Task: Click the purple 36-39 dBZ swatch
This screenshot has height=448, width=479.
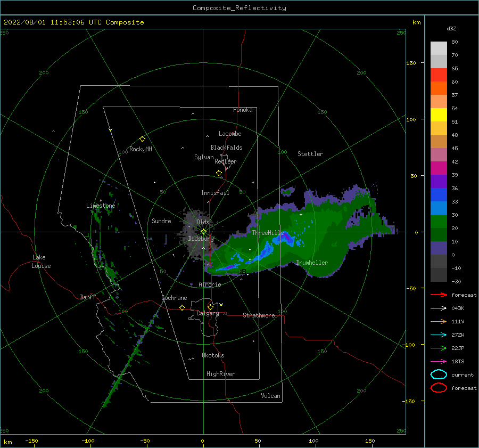Action: (x=439, y=182)
